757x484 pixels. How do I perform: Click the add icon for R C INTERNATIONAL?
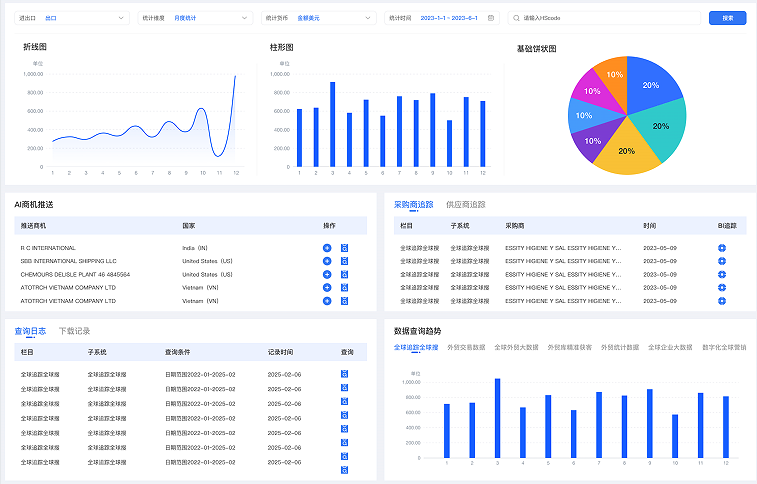(327, 247)
